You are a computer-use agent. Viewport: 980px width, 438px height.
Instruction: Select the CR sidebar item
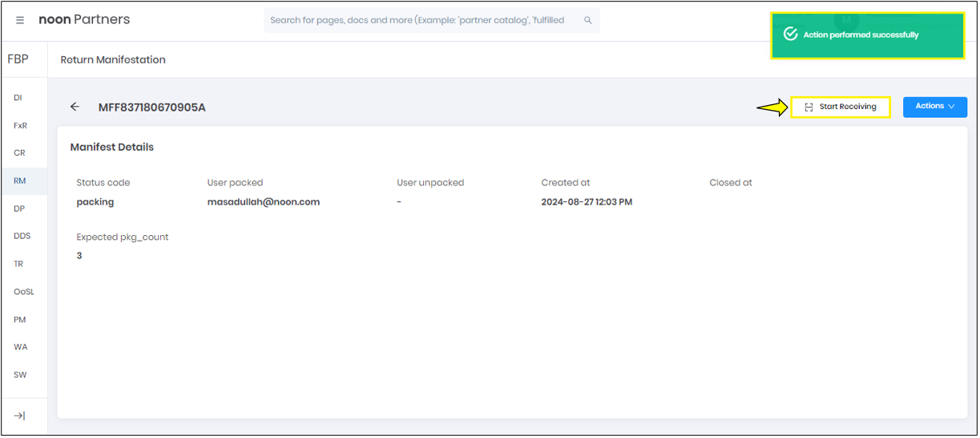point(19,152)
